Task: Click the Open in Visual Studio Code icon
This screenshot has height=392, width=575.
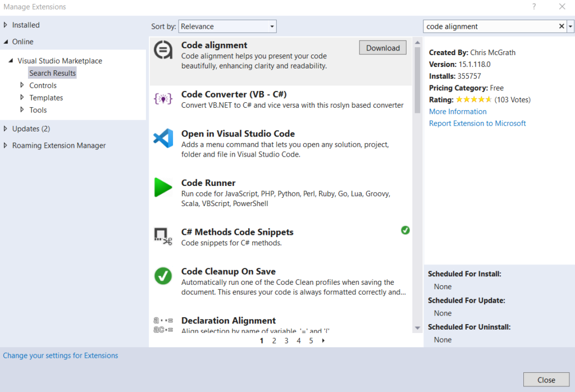Action: [x=163, y=138]
